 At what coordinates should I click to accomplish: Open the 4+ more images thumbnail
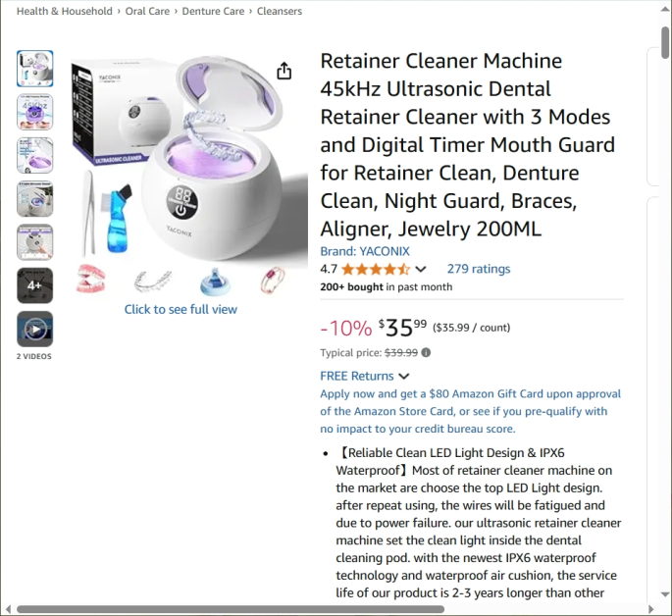(35, 285)
